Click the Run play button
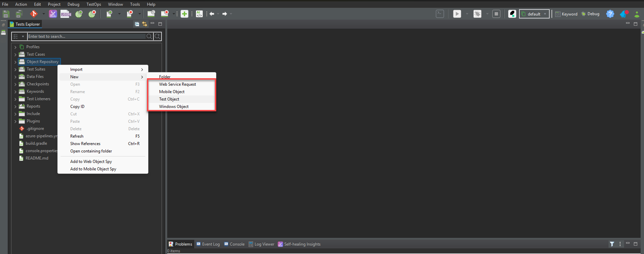Image resolution: width=644 pixels, height=254 pixels. 457,14
